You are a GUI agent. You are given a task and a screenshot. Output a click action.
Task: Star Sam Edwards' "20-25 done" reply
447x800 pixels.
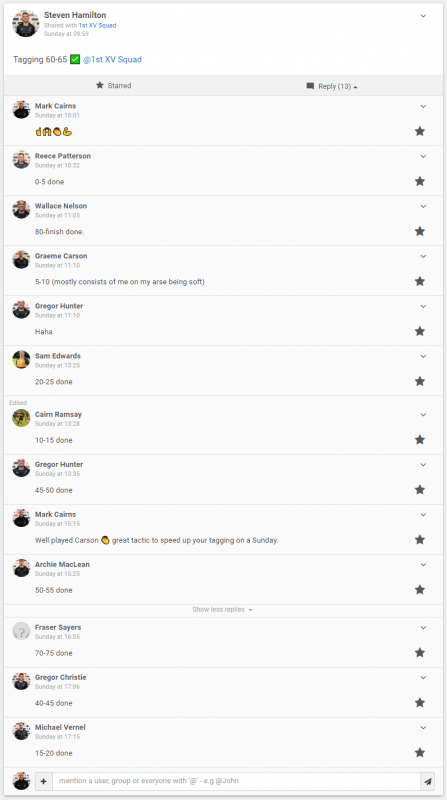[x=419, y=381]
